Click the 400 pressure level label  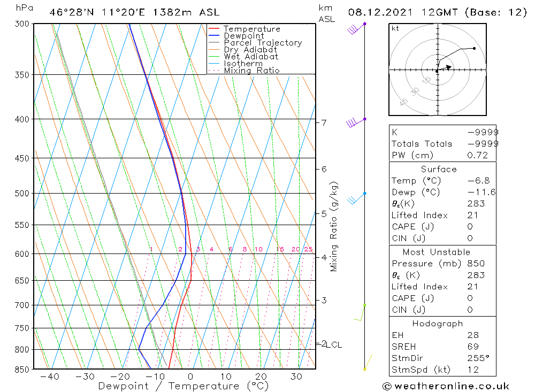pos(22,119)
